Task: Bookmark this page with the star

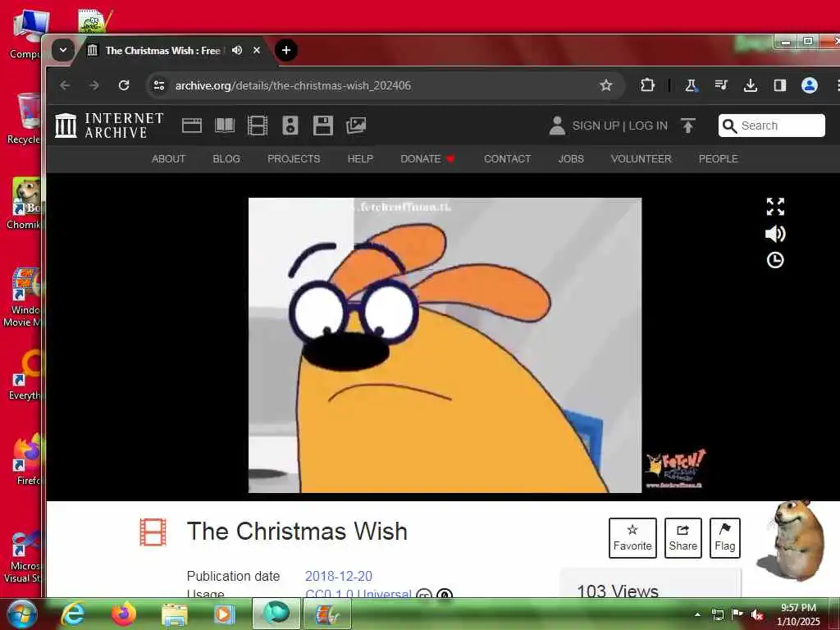Action: pos(606,85)
